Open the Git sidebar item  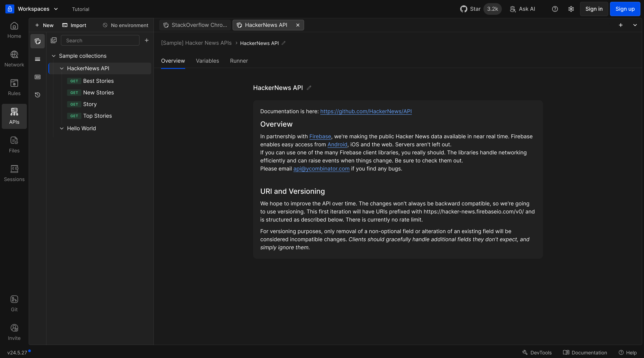pos(14,304)
